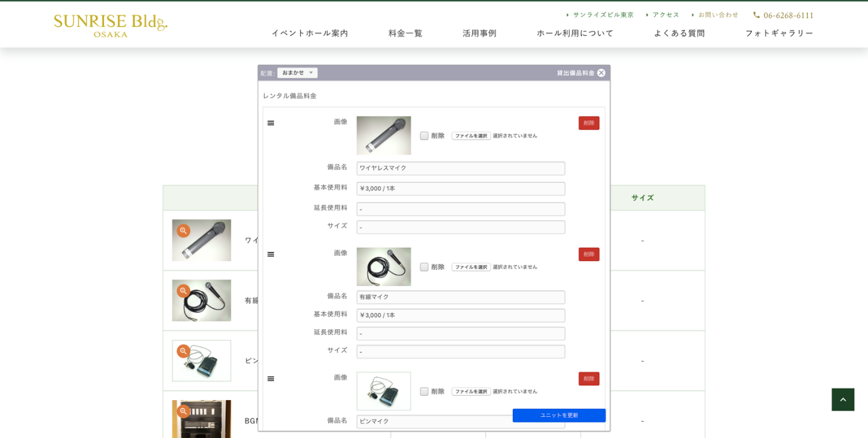Click drag handle icon of pin mic unit

coord(270,379)
